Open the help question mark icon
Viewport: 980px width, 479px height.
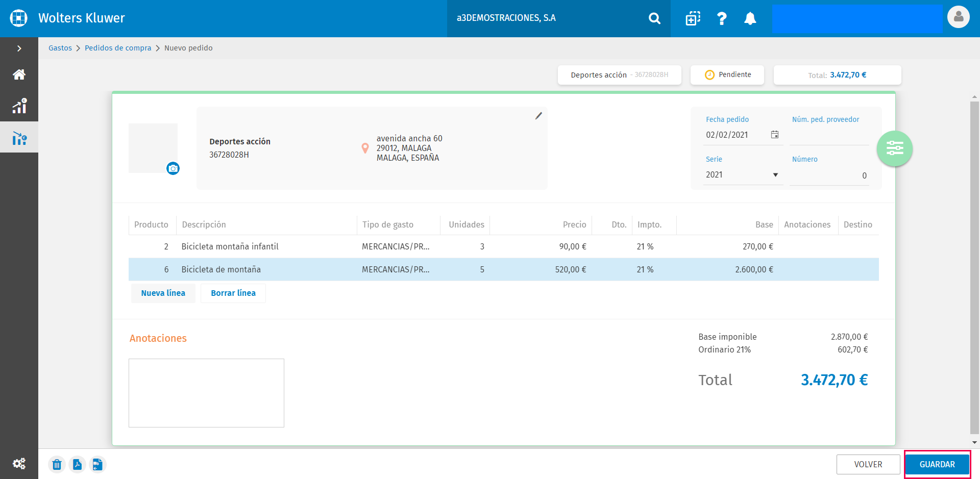721,18
